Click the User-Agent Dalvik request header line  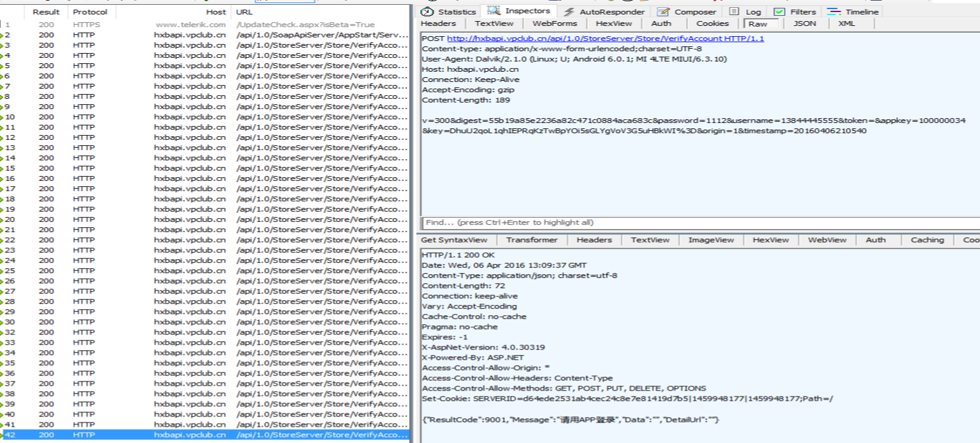point(574,59)
